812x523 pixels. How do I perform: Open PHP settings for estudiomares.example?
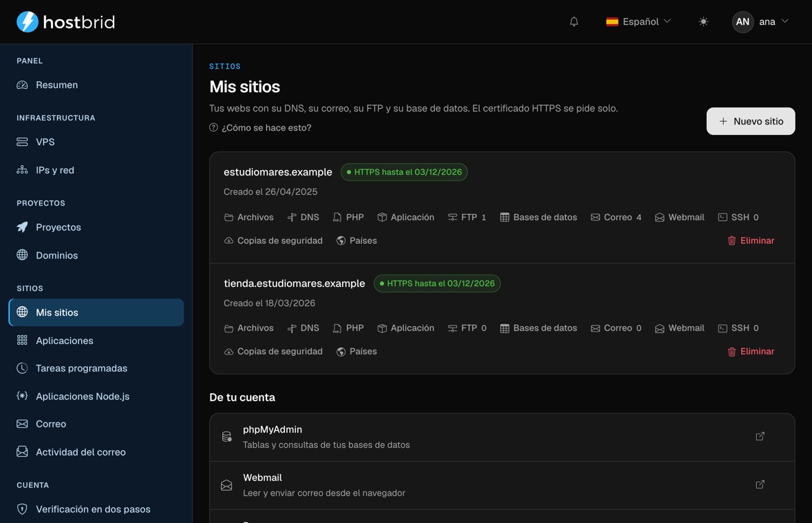[x=348, y=217]
